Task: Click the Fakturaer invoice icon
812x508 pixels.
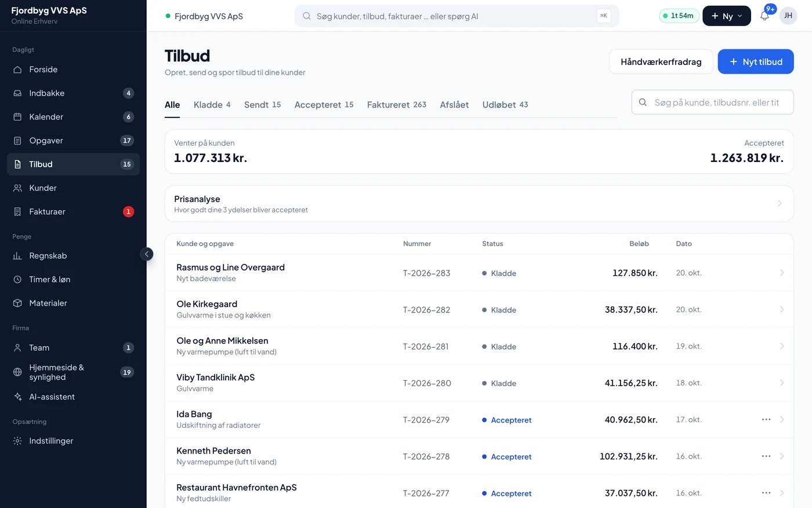Action: pyautogui.click(x=17, y=212)
